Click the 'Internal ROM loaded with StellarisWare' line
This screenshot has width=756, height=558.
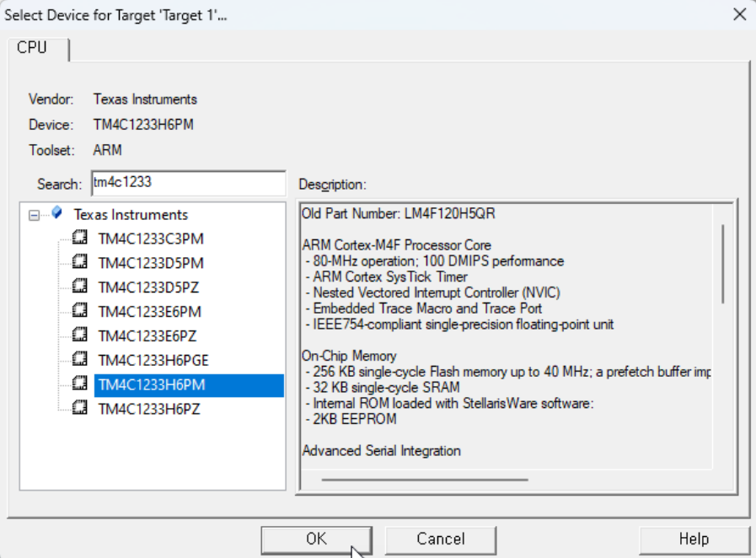tap(449, 403)
